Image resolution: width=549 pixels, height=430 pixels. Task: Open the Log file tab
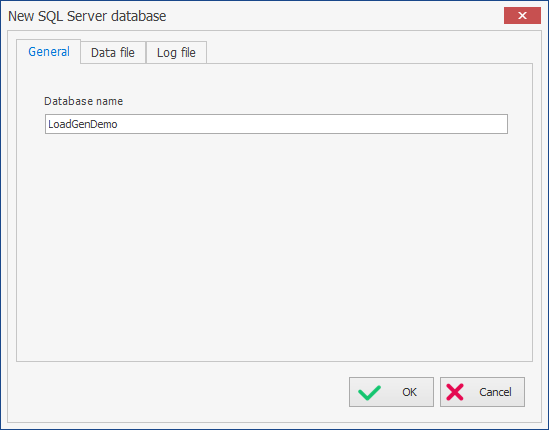click(176, 53)
